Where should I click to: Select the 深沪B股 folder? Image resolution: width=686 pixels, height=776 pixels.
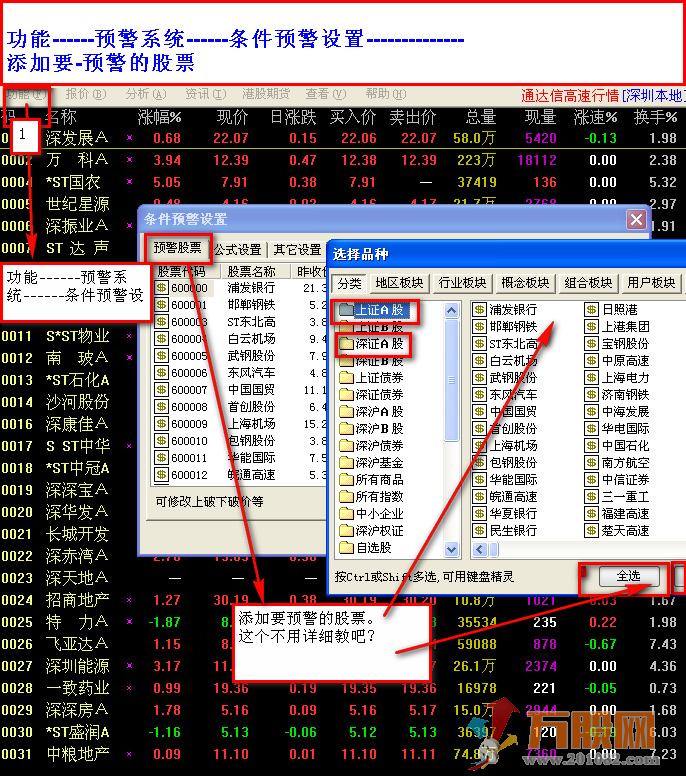point(372,429)
